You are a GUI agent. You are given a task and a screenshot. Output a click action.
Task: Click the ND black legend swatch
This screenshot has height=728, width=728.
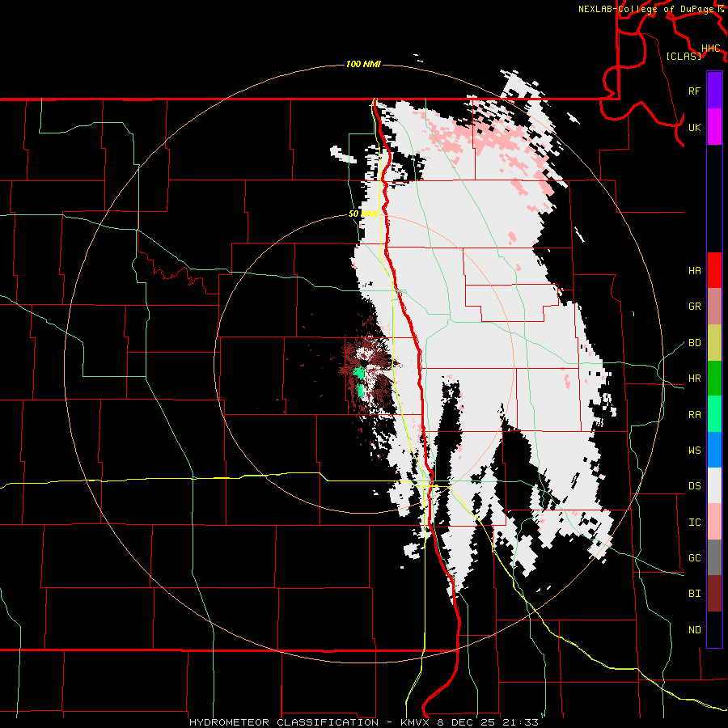(x=714, y=629)
